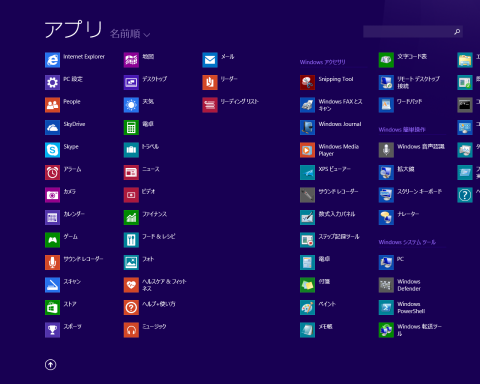Open the gray サウンド レコーダー accessory icon
480x384 pixels.
(307, 195)
